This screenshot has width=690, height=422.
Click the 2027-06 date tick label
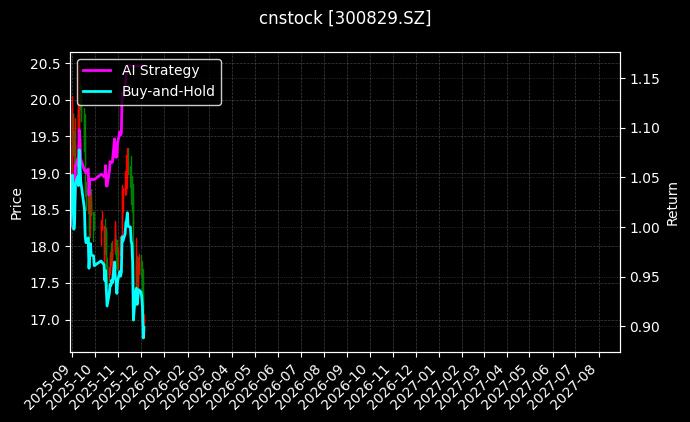click(529, 386)
